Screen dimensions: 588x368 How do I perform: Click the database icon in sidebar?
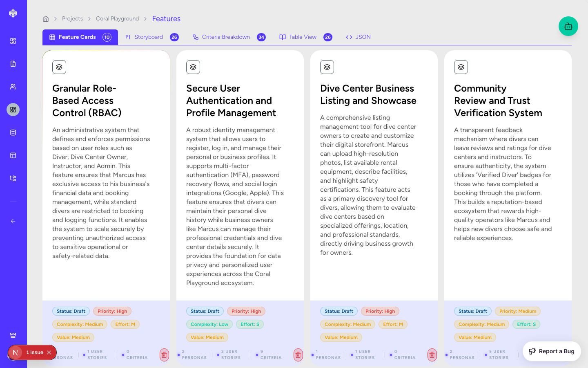click(x=13, y=132)
